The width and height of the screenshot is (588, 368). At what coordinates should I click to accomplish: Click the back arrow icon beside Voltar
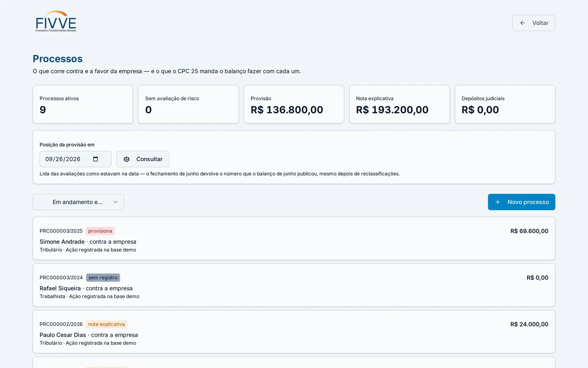point(523,23)
